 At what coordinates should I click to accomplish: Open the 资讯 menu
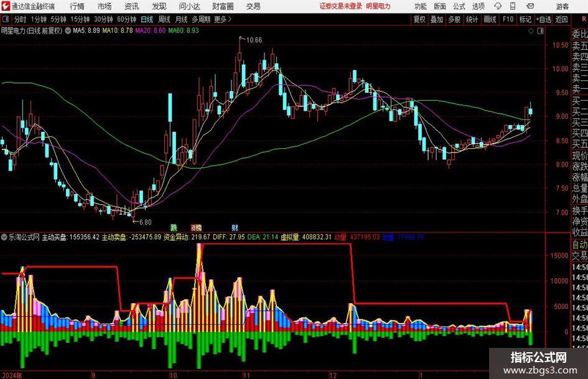click(132, 6)
